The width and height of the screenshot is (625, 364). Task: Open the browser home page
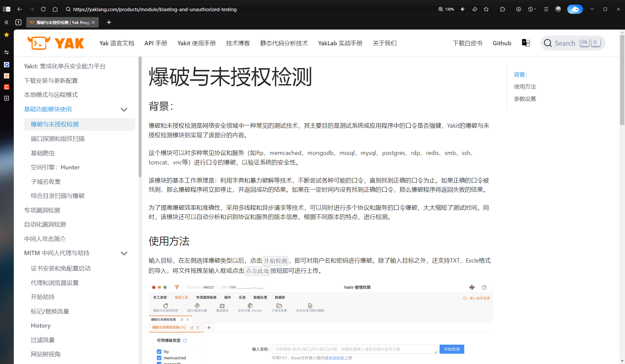(55, 9)
